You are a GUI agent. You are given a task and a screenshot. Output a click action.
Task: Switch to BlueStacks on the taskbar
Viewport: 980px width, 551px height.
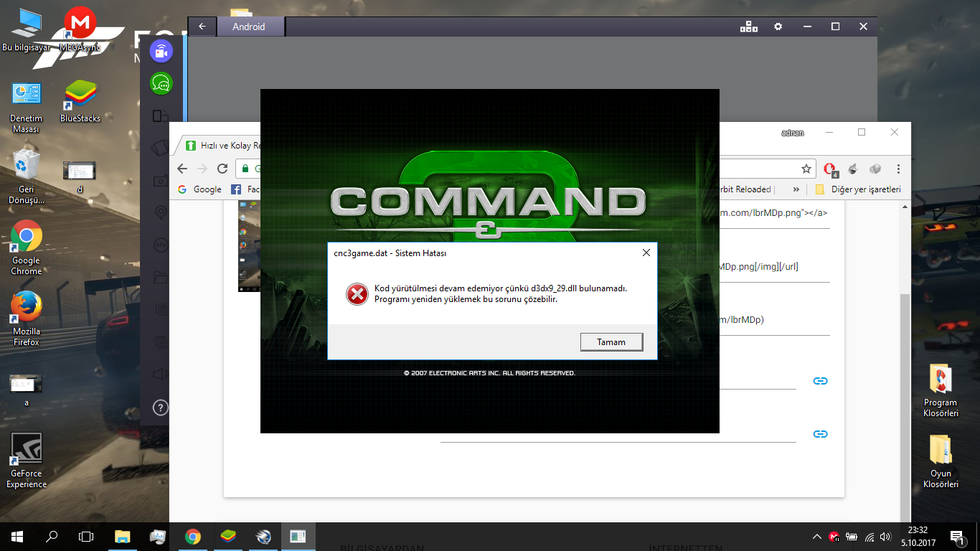coord(227,537)
